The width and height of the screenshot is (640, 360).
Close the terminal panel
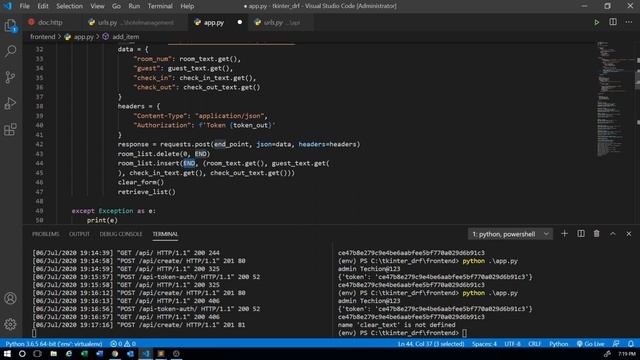[629, 233]
